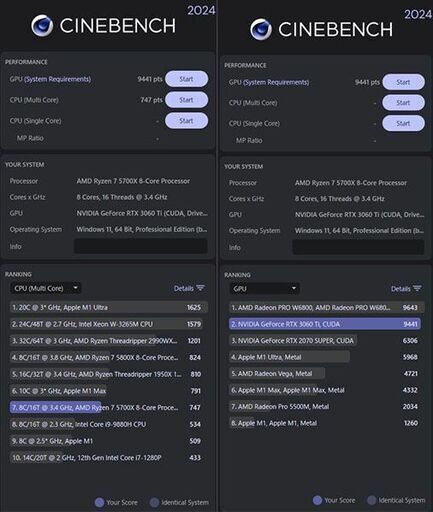Screen dimensions: 433x512
Task: Click Details link in right ranking panel
Action: 401,289
